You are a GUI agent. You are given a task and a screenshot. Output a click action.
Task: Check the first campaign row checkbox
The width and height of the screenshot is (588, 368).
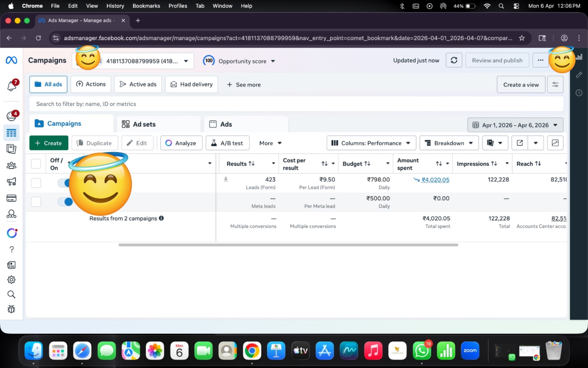[36, 183]
